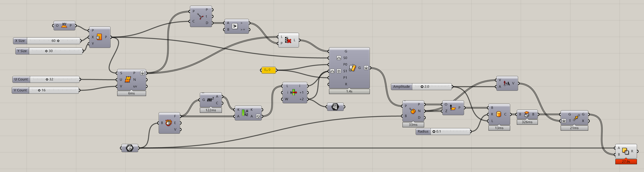Click the U Count slider name label
Viewport: 644px width, 172px height.
(21, 79)
